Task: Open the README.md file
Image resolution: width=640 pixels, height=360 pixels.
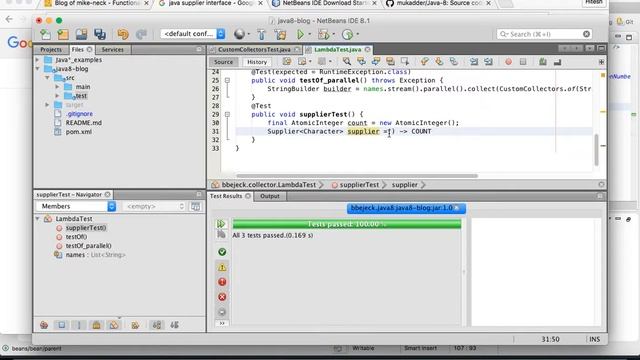Action: 84,122
